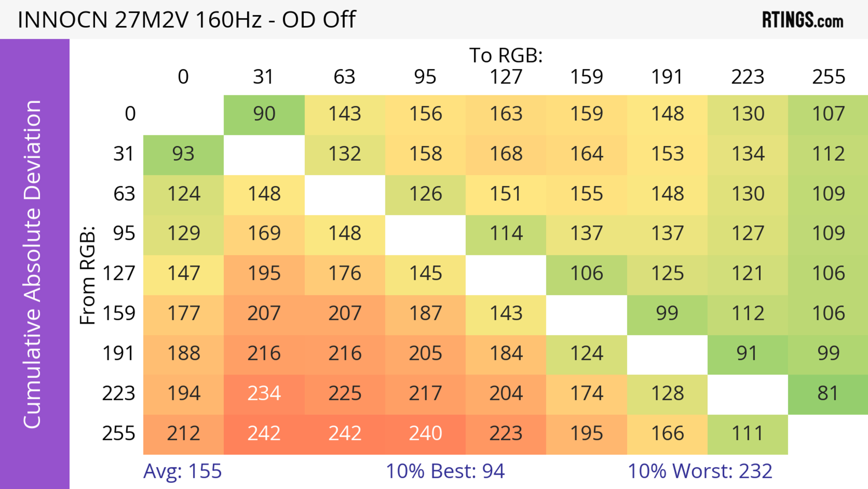Click the purple Cumulative Absolute Deviation banner
The image size is (868, 489).
34,264
